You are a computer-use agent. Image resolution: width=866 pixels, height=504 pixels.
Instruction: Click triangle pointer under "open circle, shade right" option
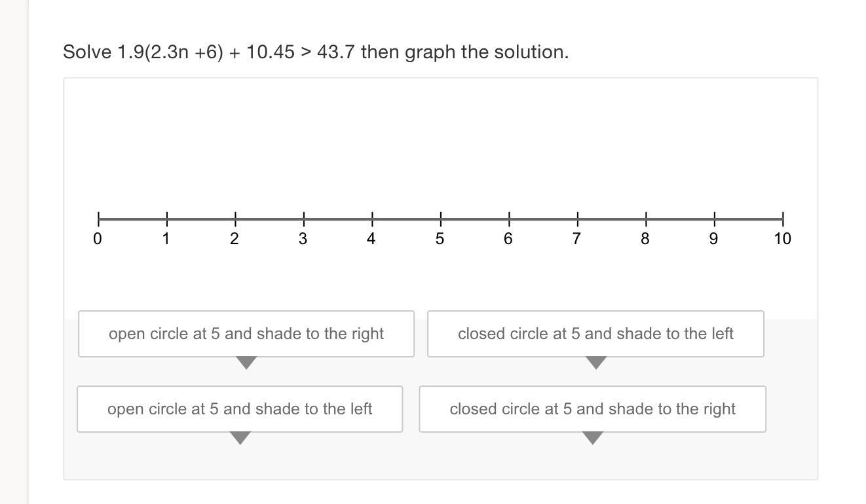246,363
